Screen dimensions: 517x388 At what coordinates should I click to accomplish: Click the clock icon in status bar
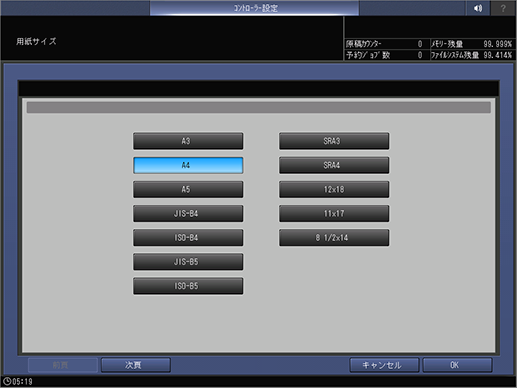click(x=7, y=381)
